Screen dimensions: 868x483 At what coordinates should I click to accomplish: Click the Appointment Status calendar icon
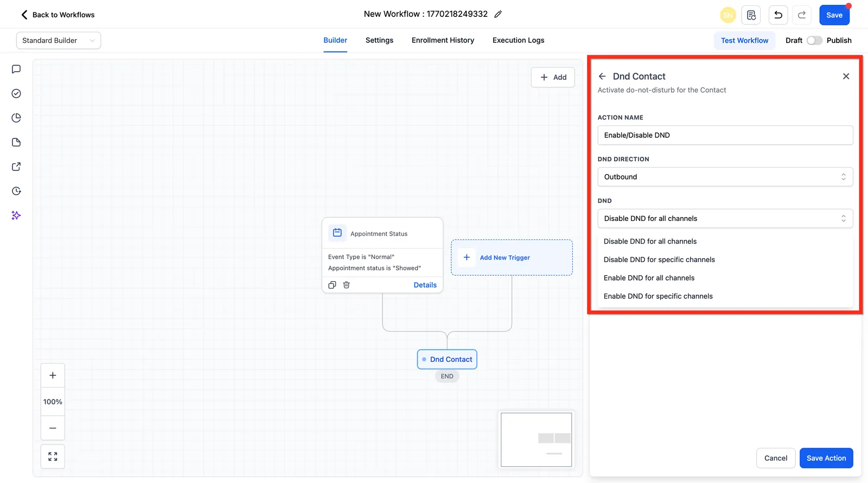tap(337, 233)
